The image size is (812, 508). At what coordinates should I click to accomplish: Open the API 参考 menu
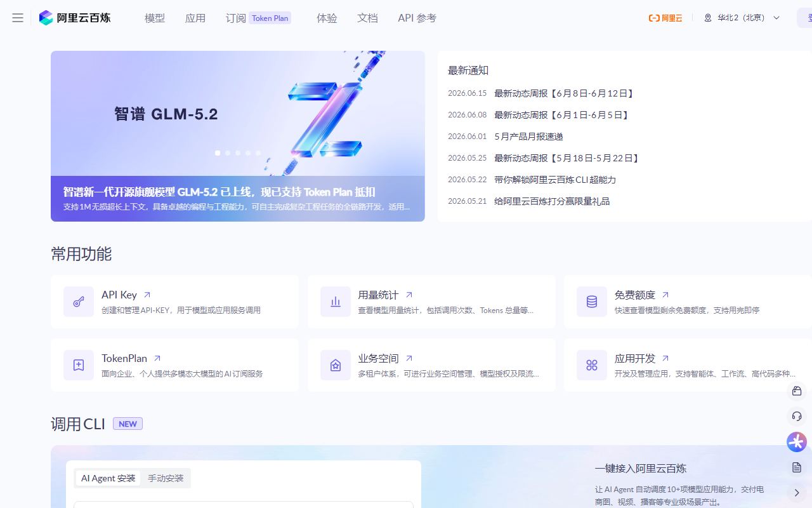(x=417, y=18)
